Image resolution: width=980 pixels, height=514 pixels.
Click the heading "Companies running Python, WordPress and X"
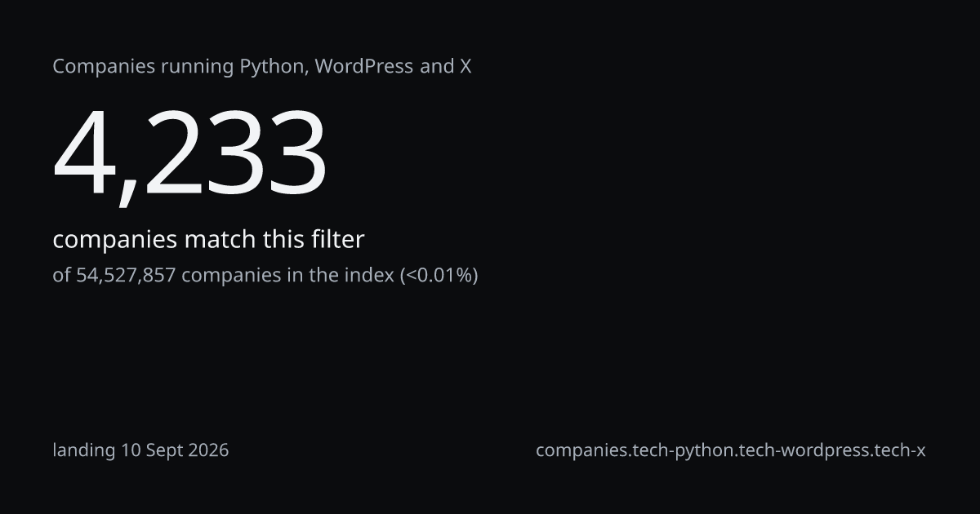(262, 67)
